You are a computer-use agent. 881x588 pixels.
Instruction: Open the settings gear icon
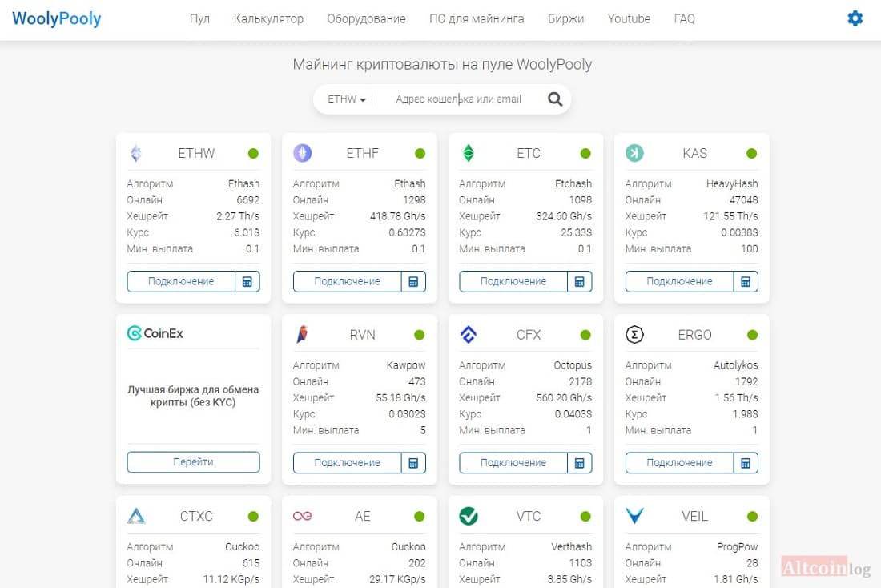tap(855, 18)
